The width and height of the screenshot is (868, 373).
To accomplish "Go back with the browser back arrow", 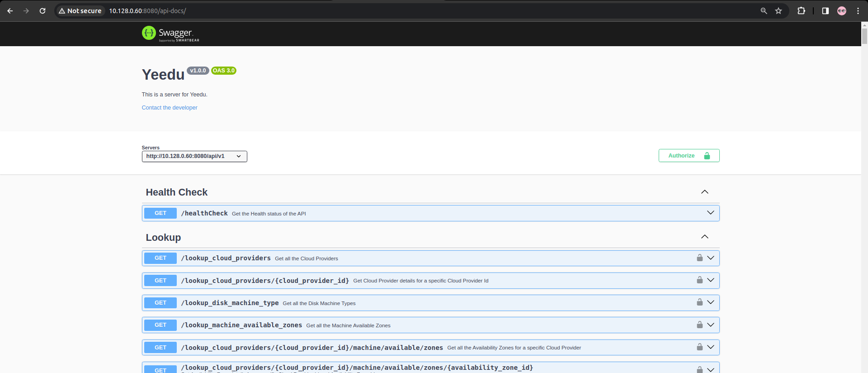I will pos(10,11).
